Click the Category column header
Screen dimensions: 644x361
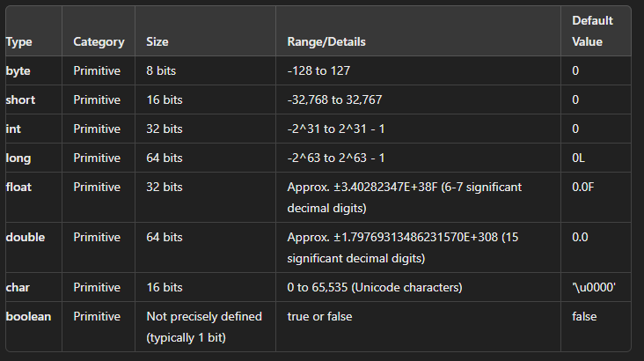tap(99, 41)
